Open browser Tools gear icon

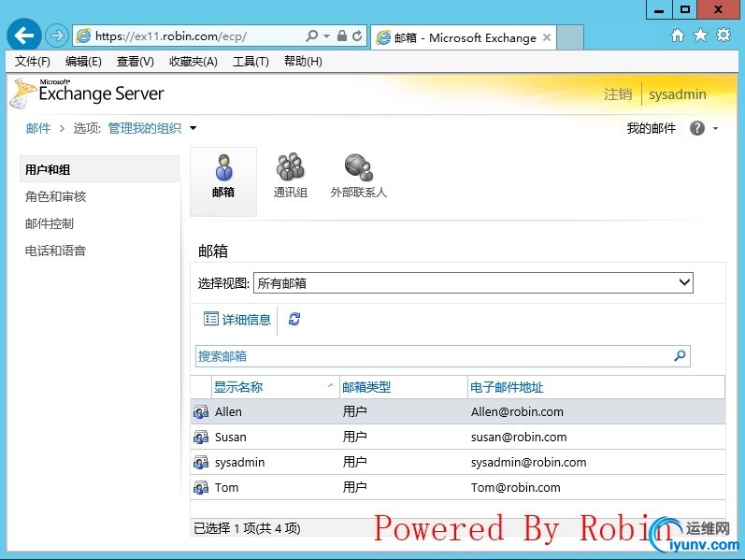pos(724,36)
